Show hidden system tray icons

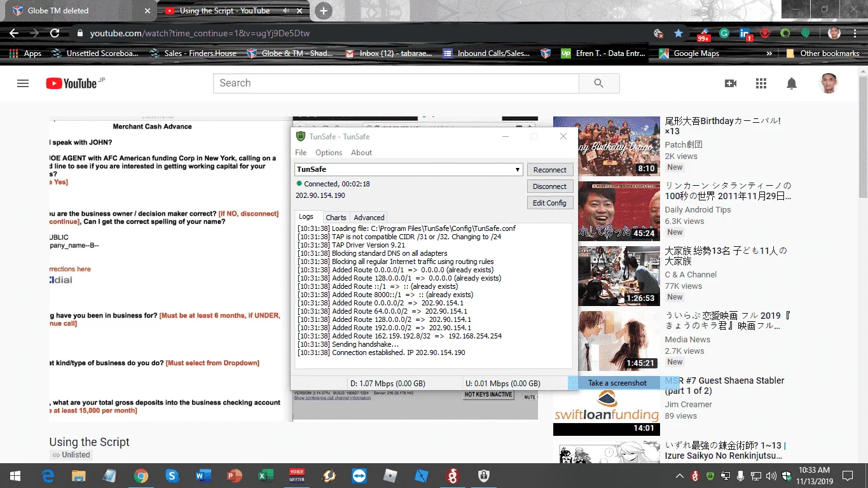pos(680,476)
